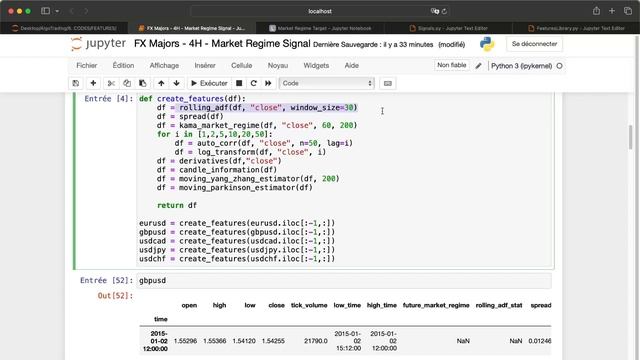Open the cell type Code dropdown
Image resolution: width=640 pixels, height=360 pixels.
click(x=327, y=83)
